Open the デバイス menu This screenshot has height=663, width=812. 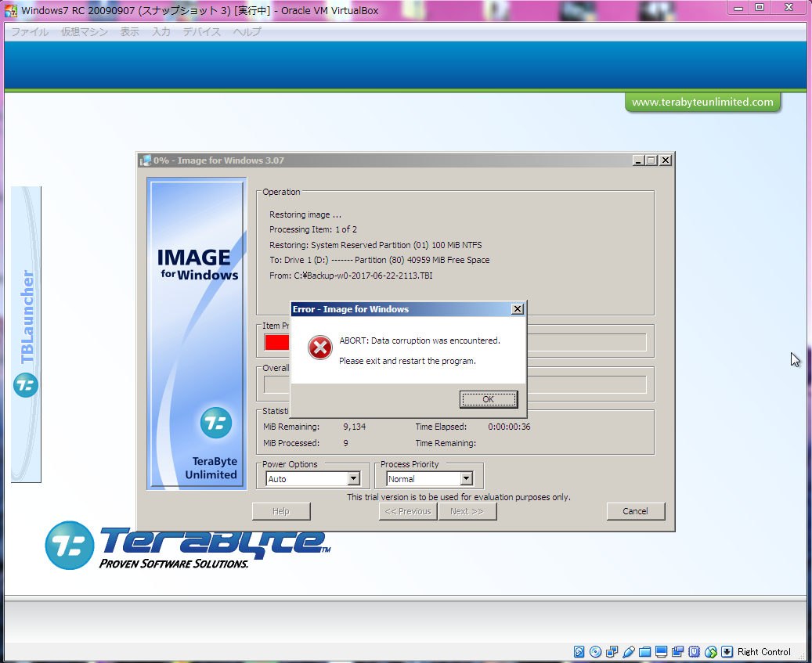201,31
